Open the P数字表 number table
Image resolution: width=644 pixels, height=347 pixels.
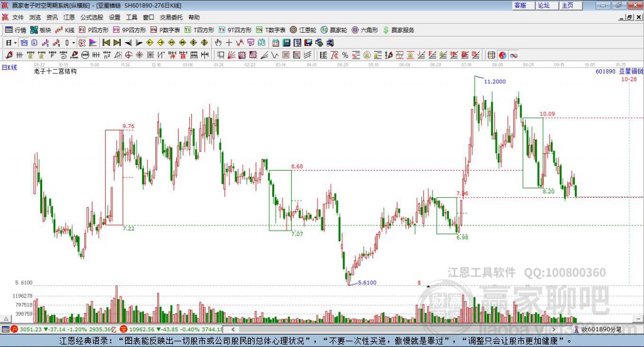point(165,30)
